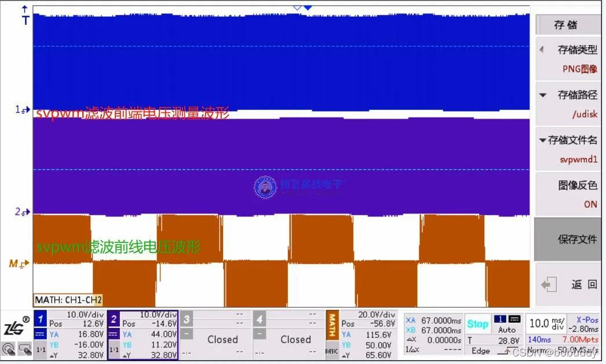
Task: Click XB 67.0000ms cursor readout
Action: click(x=433, y=330)
